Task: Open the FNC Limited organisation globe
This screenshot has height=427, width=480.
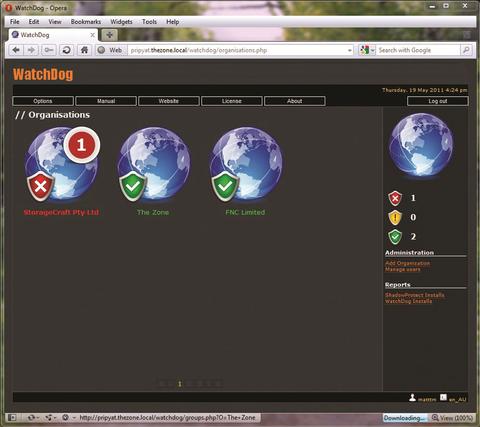Action: tap(246, 164)
